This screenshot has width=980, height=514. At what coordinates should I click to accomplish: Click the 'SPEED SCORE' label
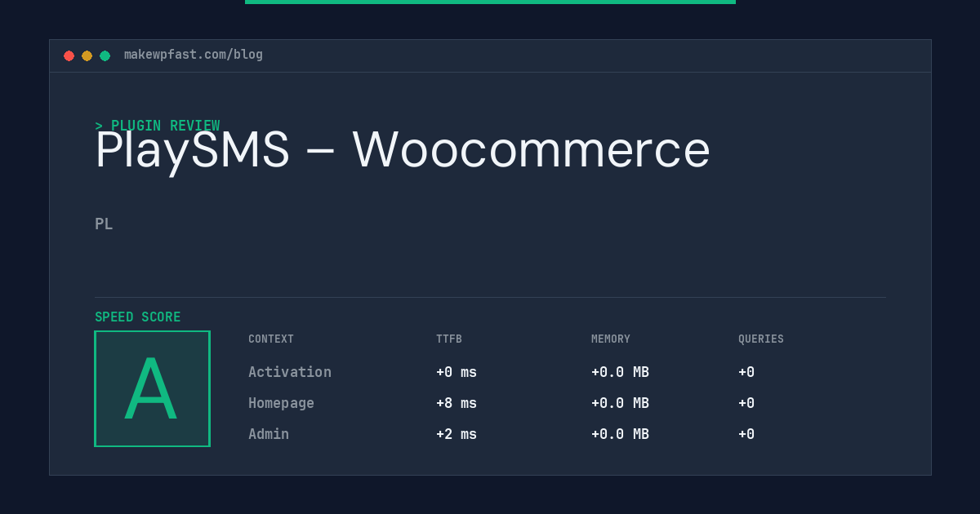tap(138, 317)
